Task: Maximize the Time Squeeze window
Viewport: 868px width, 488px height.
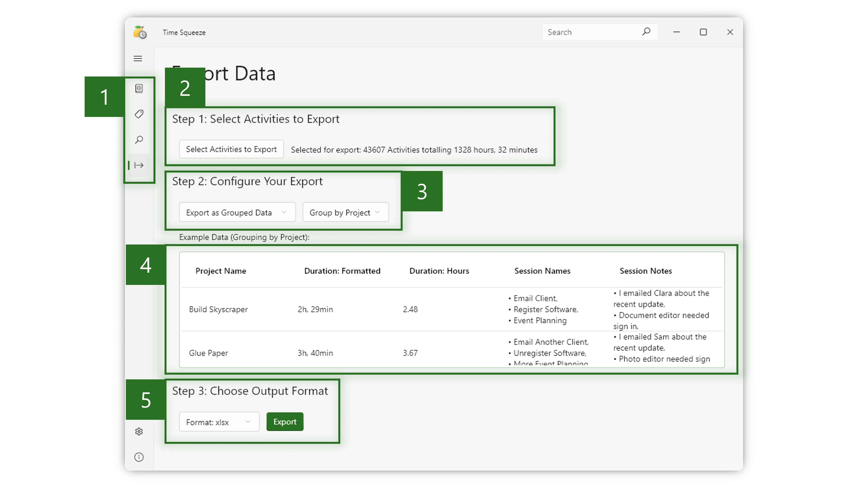Action: [703, 32]
